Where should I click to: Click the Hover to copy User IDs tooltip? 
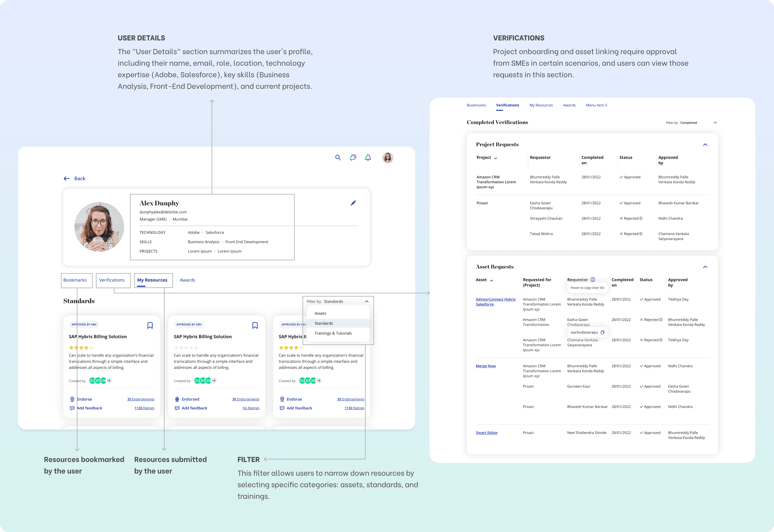587,288
